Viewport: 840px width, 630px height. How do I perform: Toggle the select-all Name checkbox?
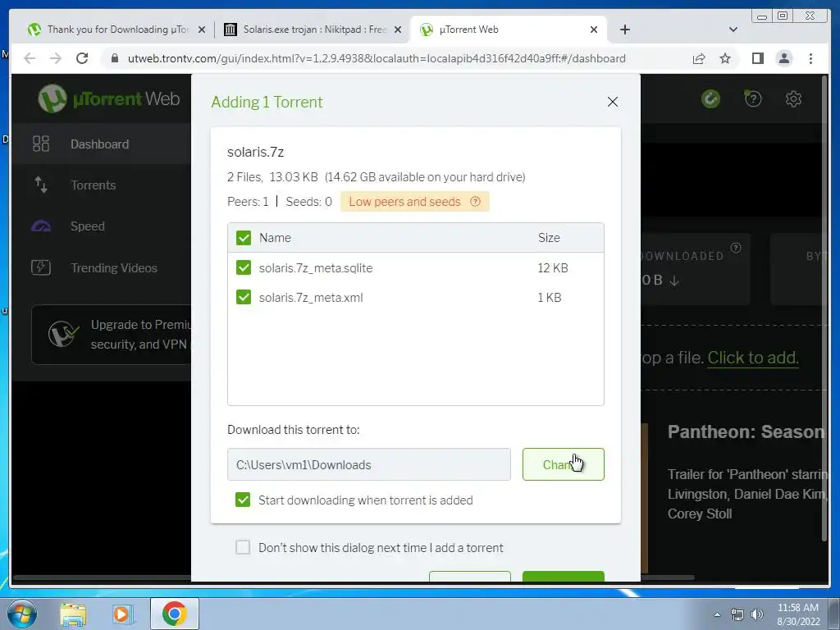(x=244, y=238)
